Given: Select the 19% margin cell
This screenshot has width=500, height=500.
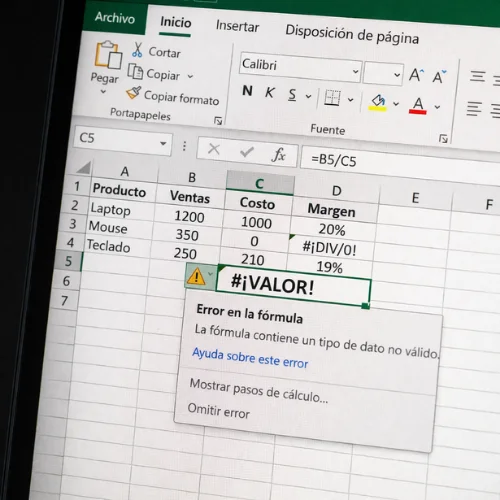Looking at the screenshot, I should [329, 267].
